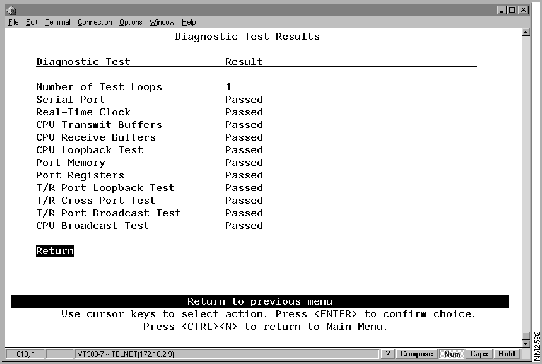
Task: Click the Serial Port test row
Action: coord(150,100)
